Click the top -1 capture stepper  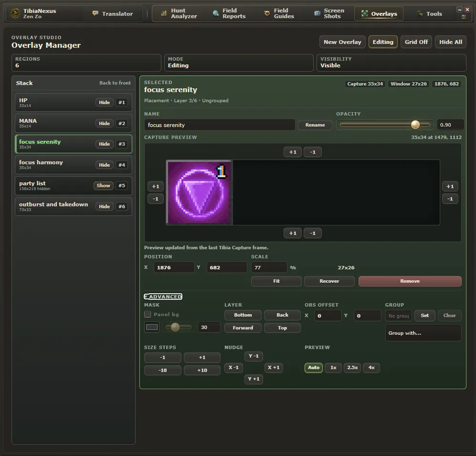[x=312, y=152]
